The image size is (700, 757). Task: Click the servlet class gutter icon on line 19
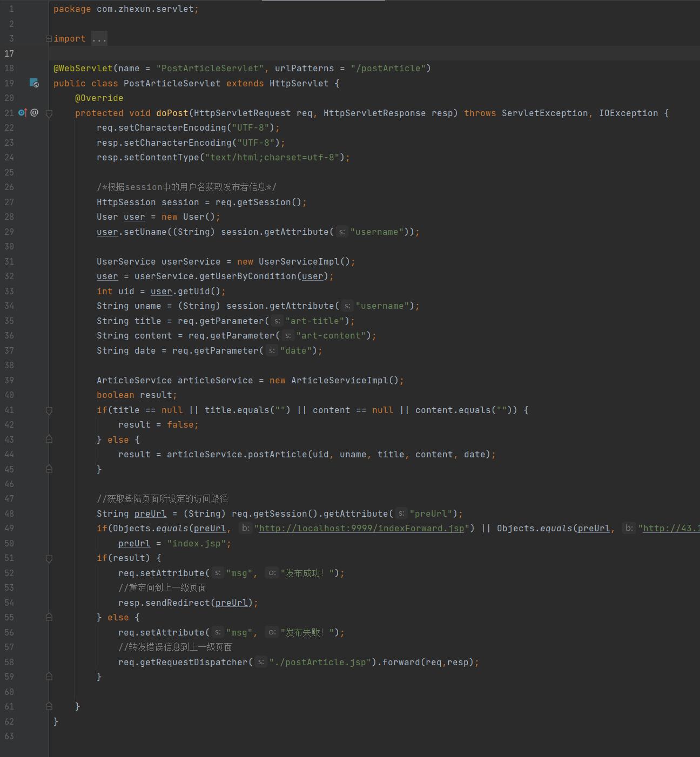34,83
